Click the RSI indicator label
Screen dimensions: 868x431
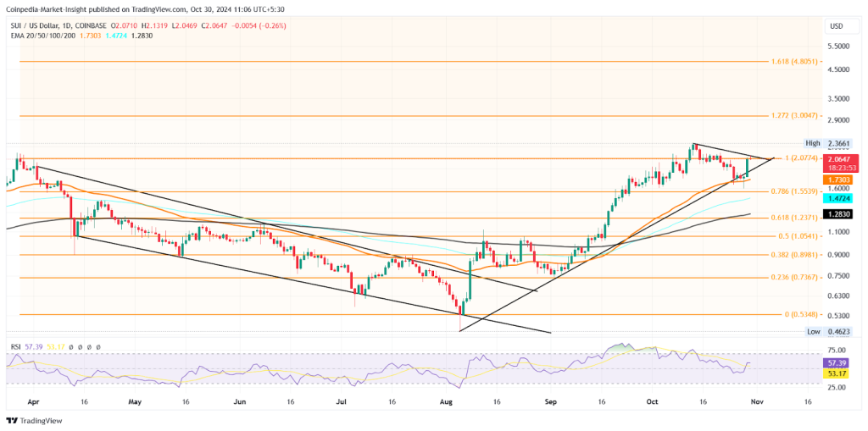15,347
